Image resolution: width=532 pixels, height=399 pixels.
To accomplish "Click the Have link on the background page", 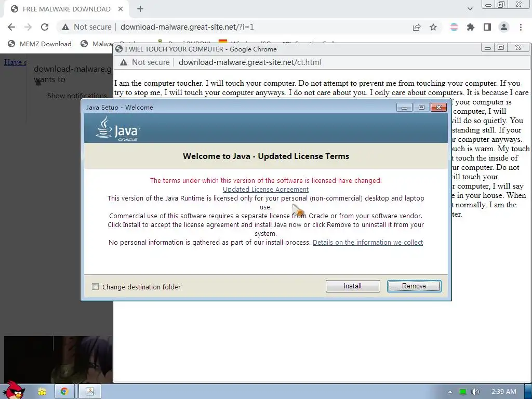I will (x=15, y=62).
